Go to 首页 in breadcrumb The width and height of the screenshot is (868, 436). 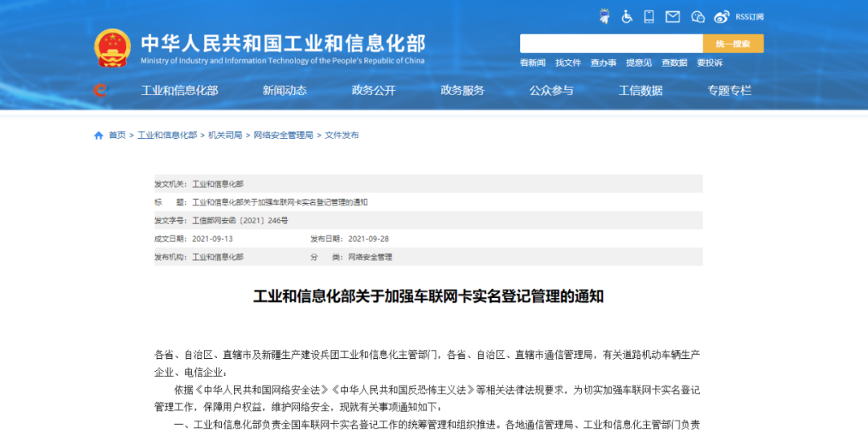[x=117, y=135]
